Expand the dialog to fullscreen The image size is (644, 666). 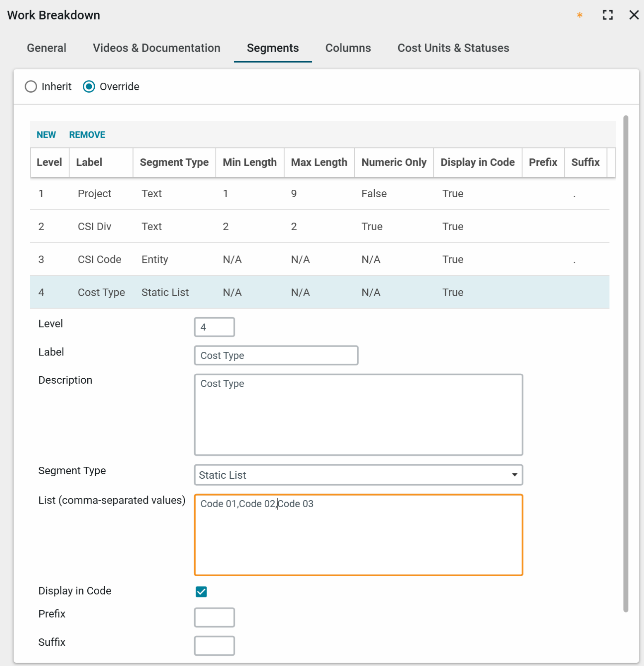[607, 15]
